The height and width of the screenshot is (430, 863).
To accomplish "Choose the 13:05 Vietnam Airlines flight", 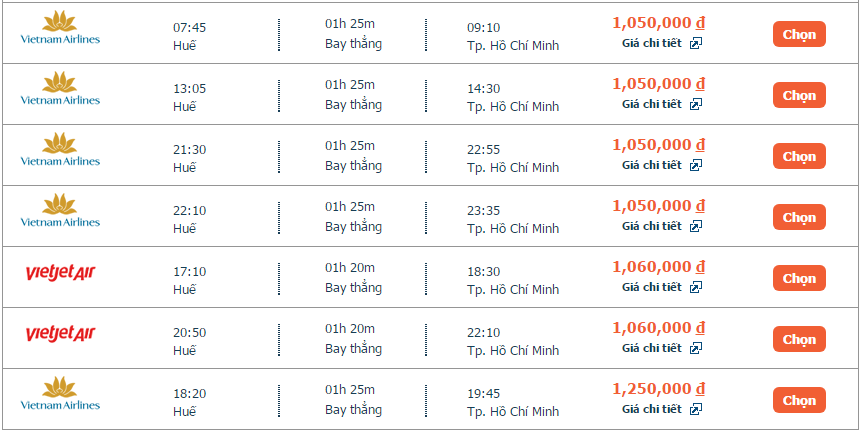I will (799, 95).
